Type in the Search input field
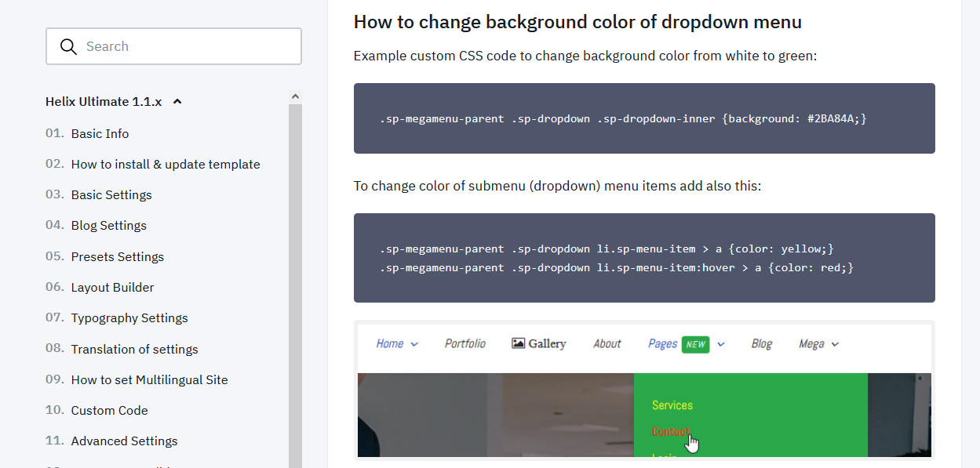The image size is (980, 468). tap(188, 46)
